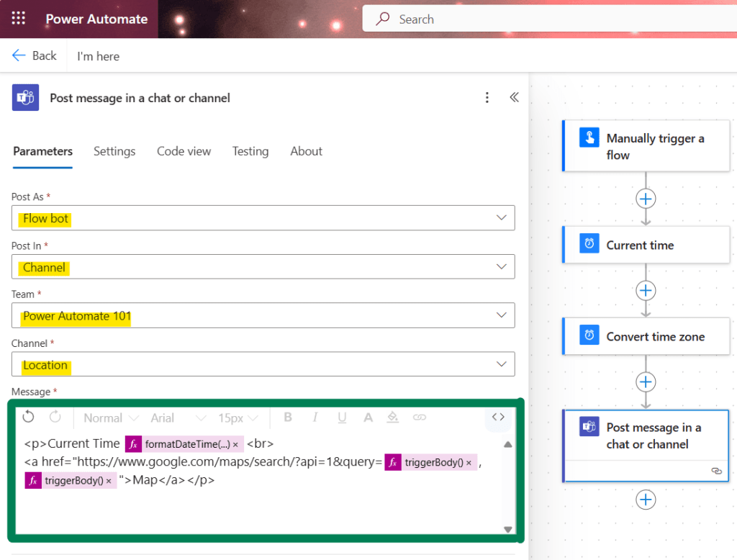Expand the Channel dropdown showing Location
This screenshot has width=737, height=560.
(x=501, y=364)
